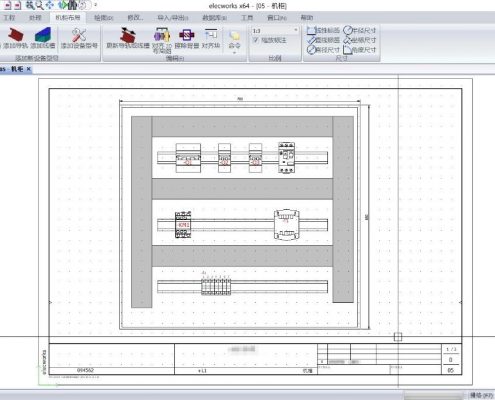
Task: Open the 1:1 scale dropdown
Action: tap(275, 31)
